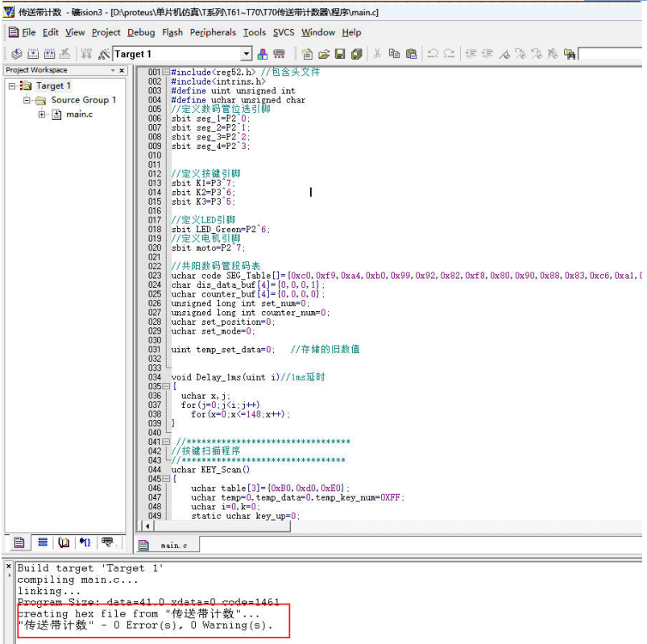Click the 'Program Size' output line

click(148, 602)
